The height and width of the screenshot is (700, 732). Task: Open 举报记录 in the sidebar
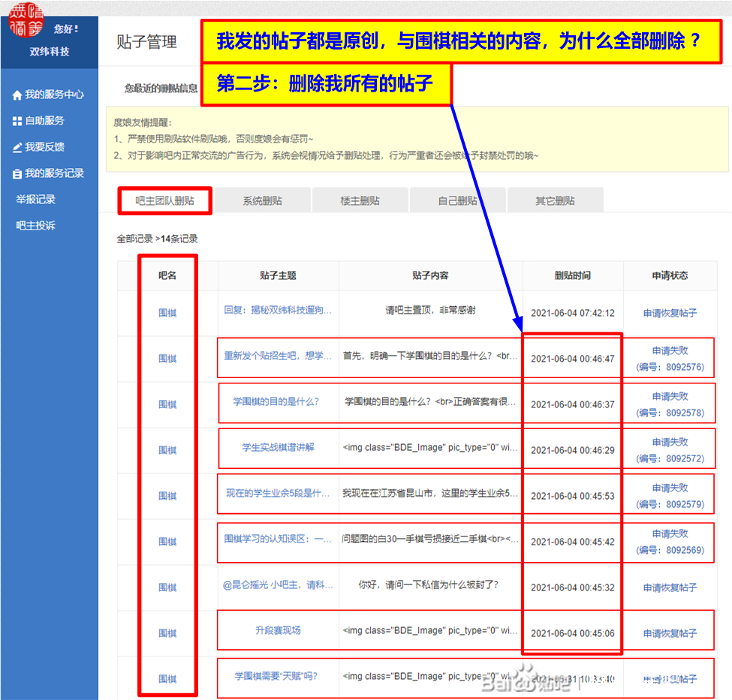36,200
